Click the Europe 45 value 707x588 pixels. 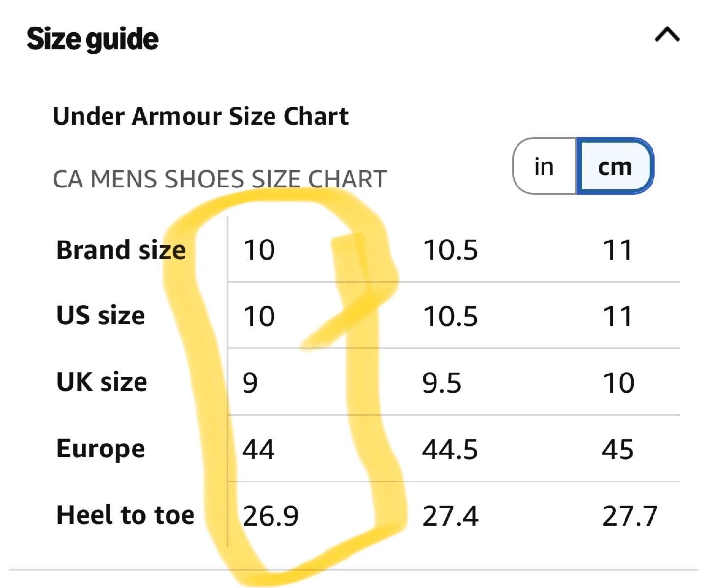pyautogui.click(x=618, y=449)
